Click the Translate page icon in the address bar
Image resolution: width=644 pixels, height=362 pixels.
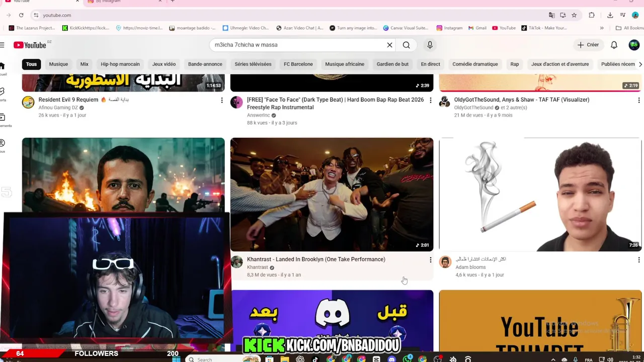pos(551,15)
